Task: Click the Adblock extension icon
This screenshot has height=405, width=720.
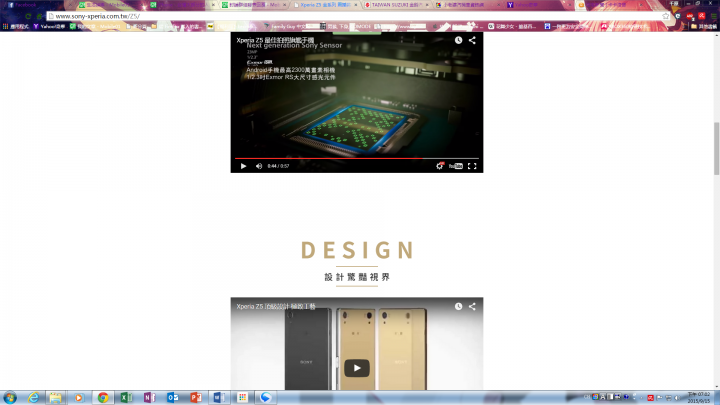Action: (690, 16)
